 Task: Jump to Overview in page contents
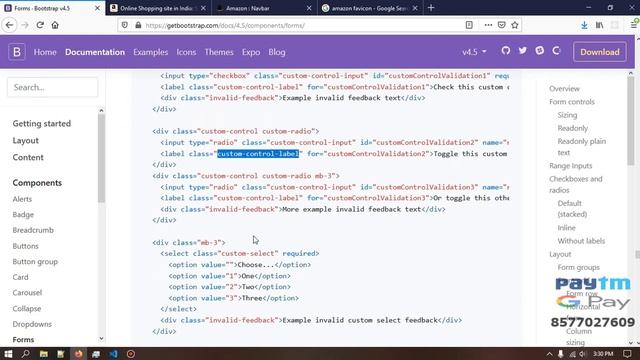click(x=564, y=89)
